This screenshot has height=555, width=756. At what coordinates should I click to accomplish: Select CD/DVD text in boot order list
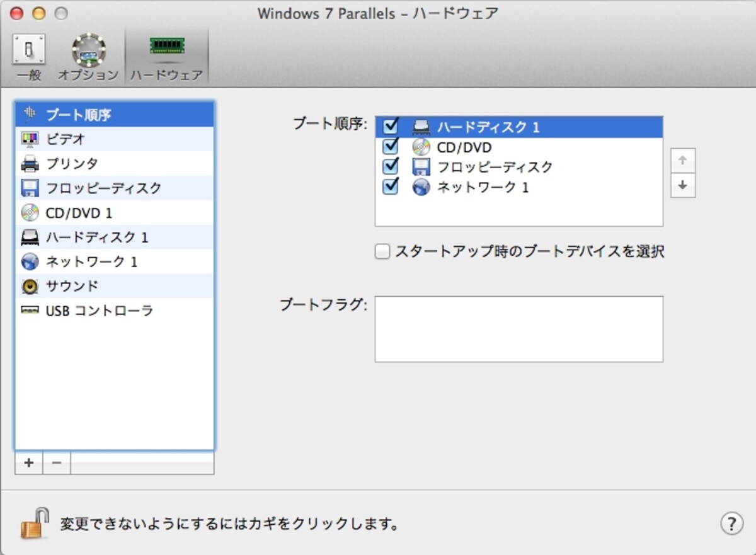coord(464,147)
